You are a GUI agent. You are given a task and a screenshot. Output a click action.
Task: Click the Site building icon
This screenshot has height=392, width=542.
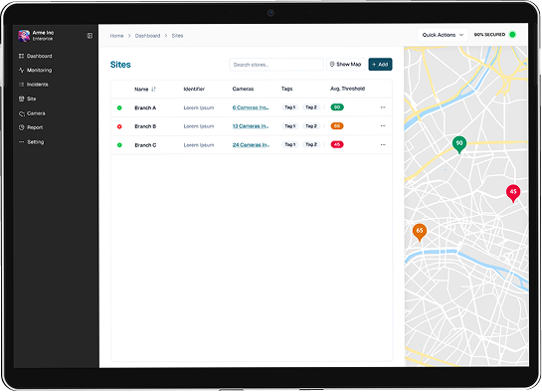tap(22, 98)
